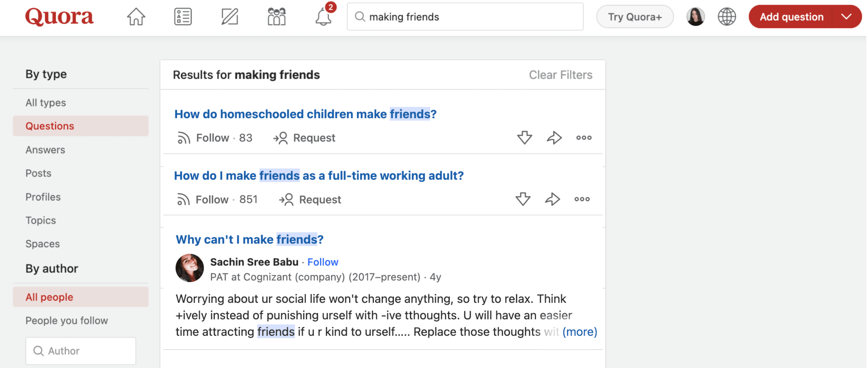This screenshot has height=368, width=868.
Task: Select Questions filter under By type
Action: point(49,125)
